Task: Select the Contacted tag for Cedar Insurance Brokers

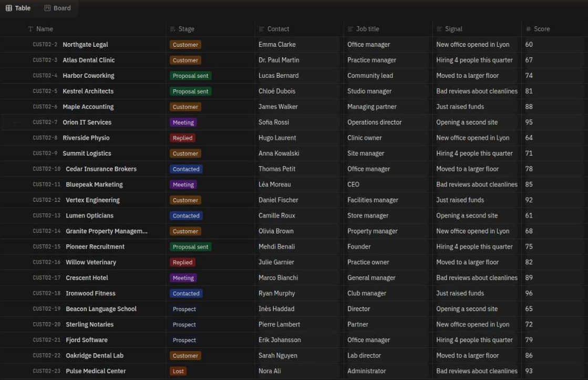Action: tap(186, 169)
